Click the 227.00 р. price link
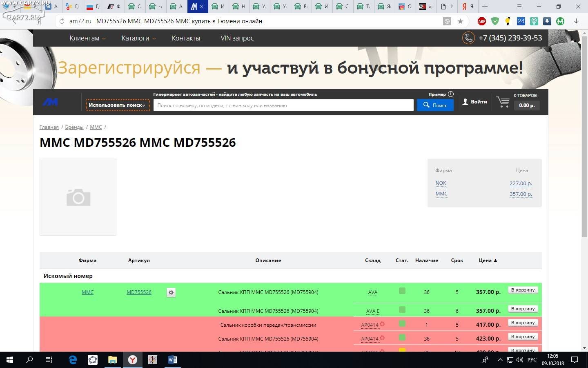588x368 pixels. [x=521, y=184]
